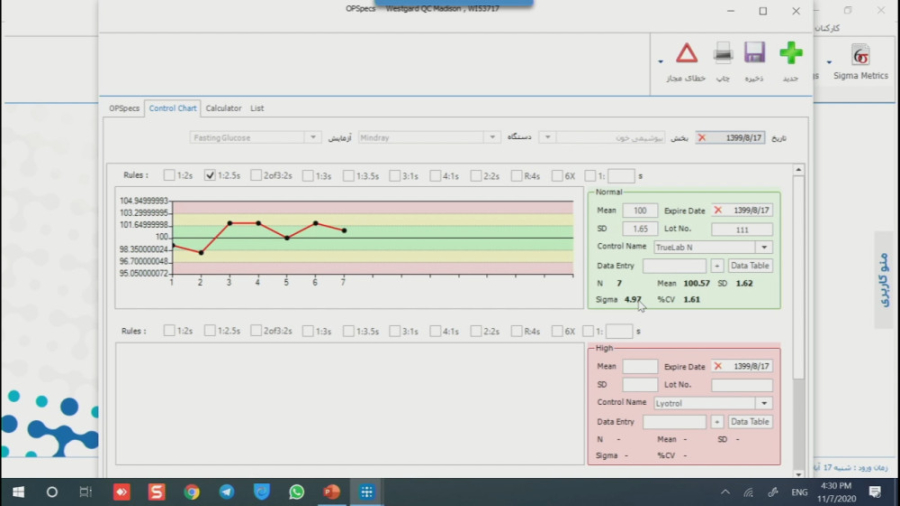This screenshot has width=900, height=506.
Task: Click the red triangle allowable error icon
Action: point(687,54)
